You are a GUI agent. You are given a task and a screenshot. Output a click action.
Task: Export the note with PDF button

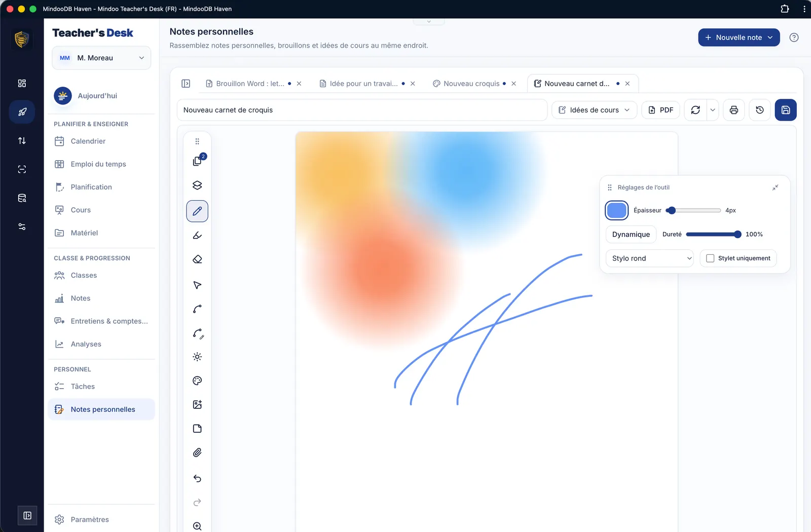click(x=660, y=110)
